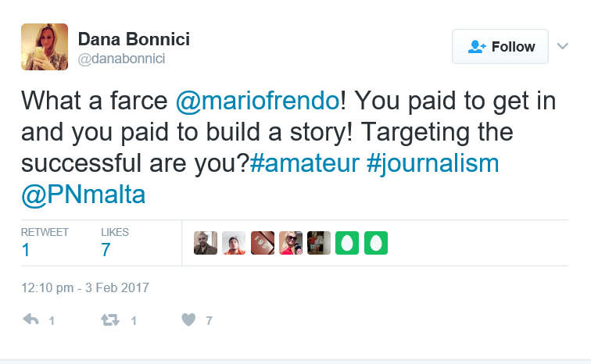Expand the chevron menu beside Follow
This screenshot has height=364, width=591.
[x=562, y=46]
